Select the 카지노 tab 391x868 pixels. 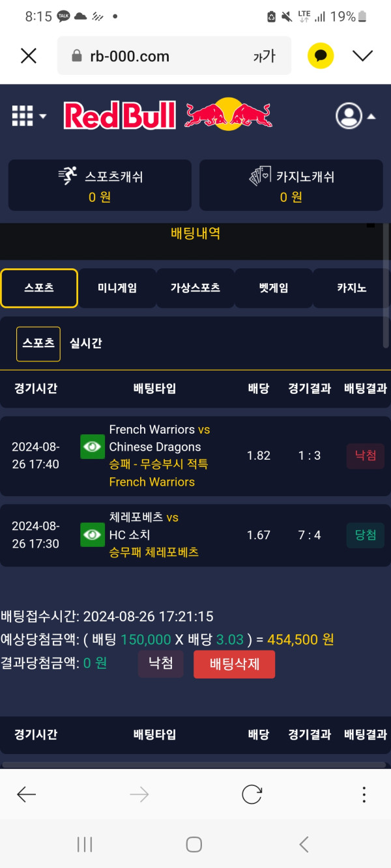pos(352,288)
